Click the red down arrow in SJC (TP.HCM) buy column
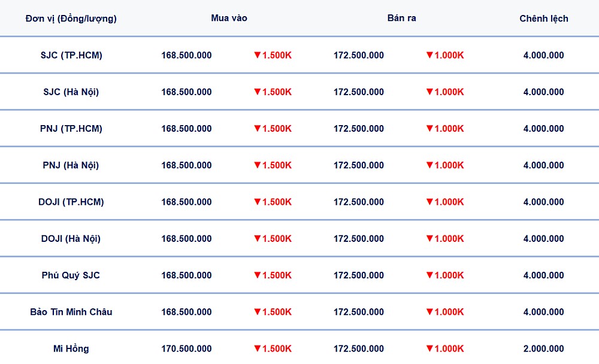Image resolution: width=599 pixels, height=364 pixels. pyautogui.click(x=257, y=55)
